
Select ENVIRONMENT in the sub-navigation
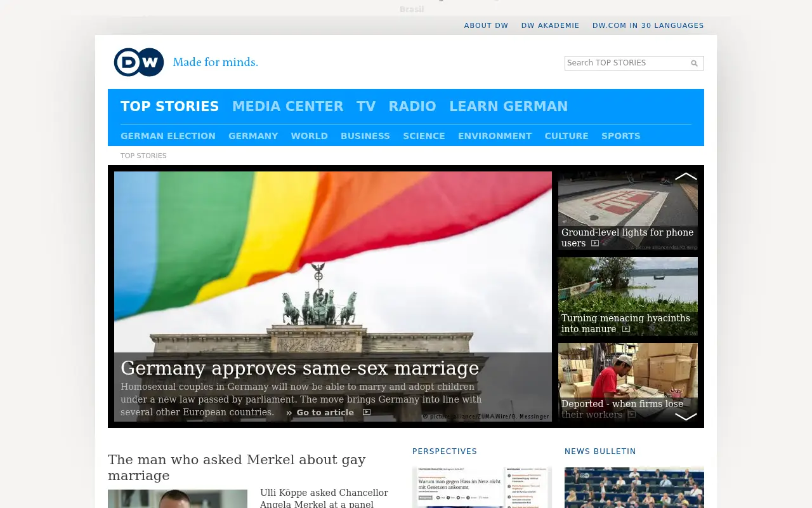tap(495, 136)
